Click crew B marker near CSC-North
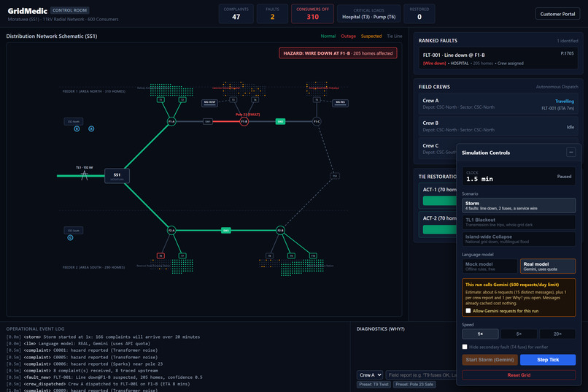The width and height of the screenshot is (588, 392). coord(77,128)
